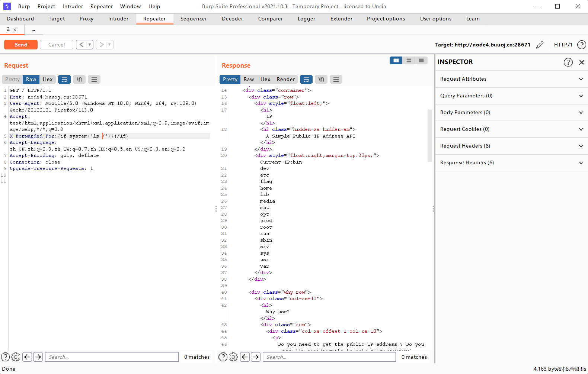Screen dimensions: 588x374
Task: Toggle non-printable characters in Request editor
Action: [x=79, y=79]
